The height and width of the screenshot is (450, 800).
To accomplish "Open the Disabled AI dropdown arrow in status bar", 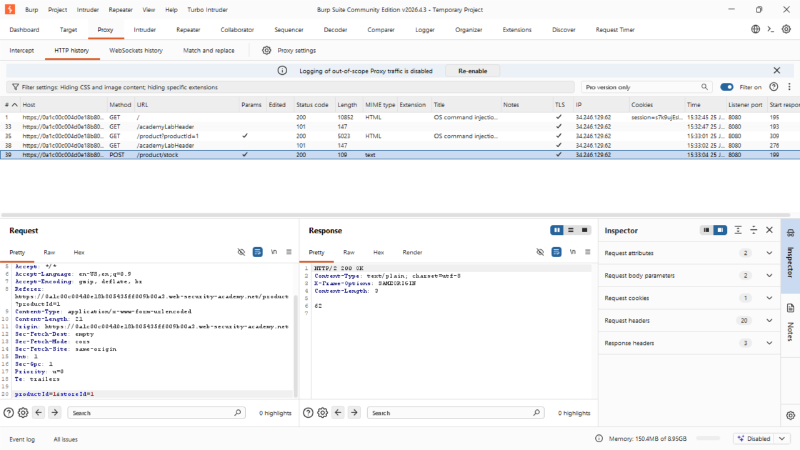I will click(x=782, y=439).
